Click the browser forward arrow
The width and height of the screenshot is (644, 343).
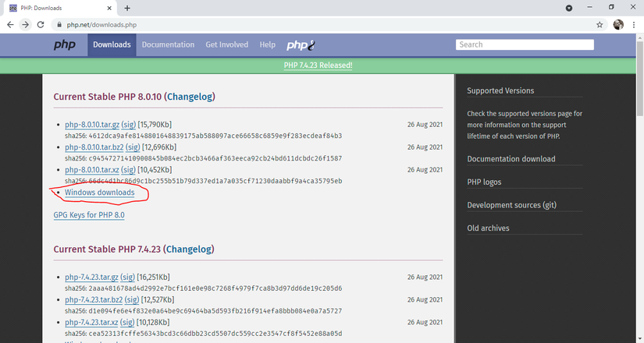click(26, 25)
